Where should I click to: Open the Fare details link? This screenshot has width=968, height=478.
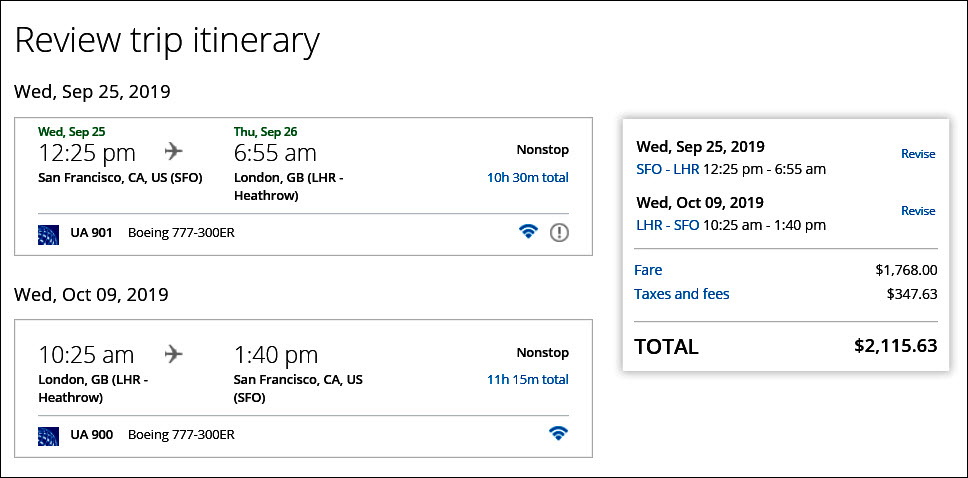tap(648, 270)
